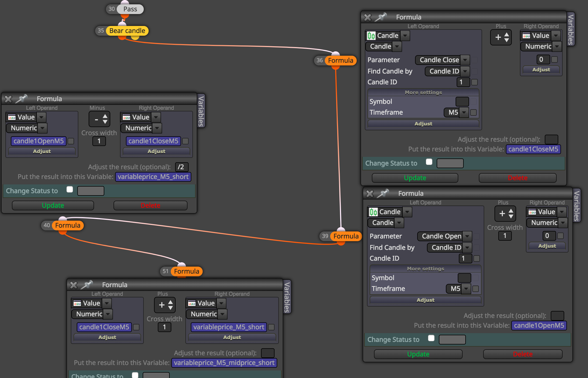The image size is (588, 378).
Task: Click the green candle icon in Candle Open panel
Action: pos(373,212)
